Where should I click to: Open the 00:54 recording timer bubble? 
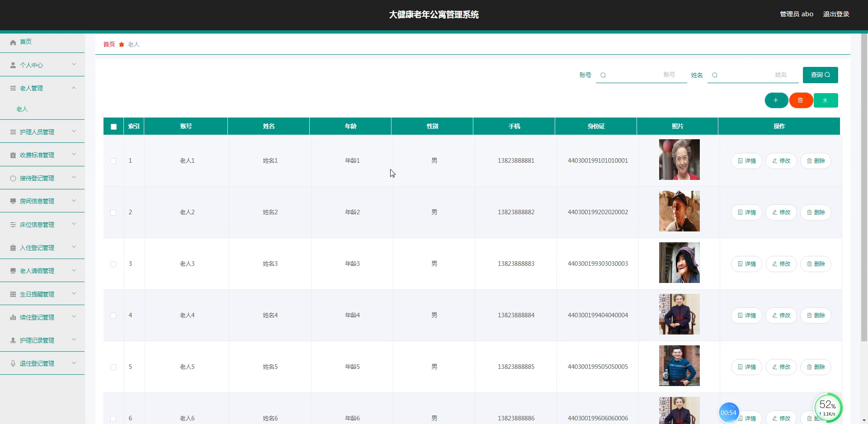pyautogui.click(x=728, y=412)
